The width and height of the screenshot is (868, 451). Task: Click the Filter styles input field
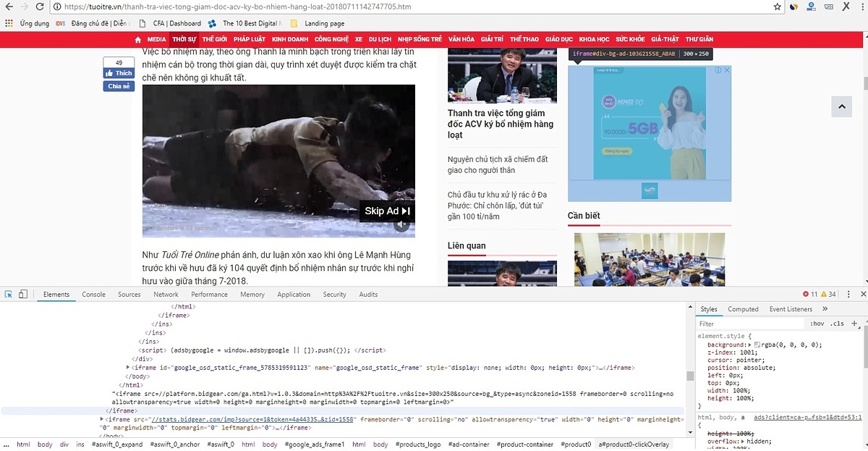(x=751, y=324)
